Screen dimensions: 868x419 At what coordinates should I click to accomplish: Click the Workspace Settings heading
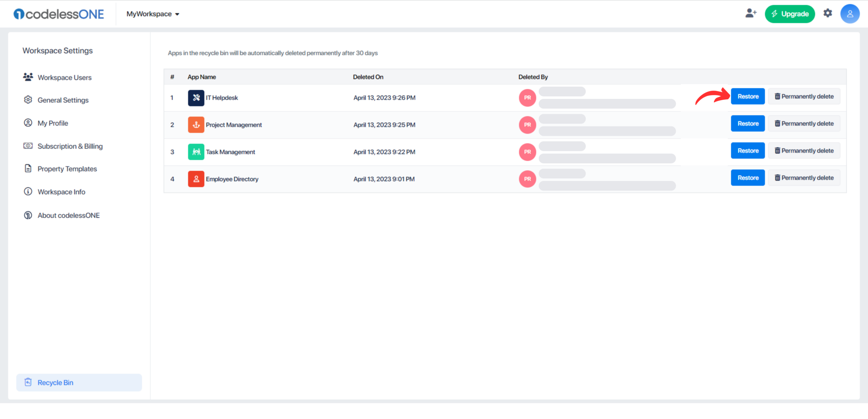58,51
